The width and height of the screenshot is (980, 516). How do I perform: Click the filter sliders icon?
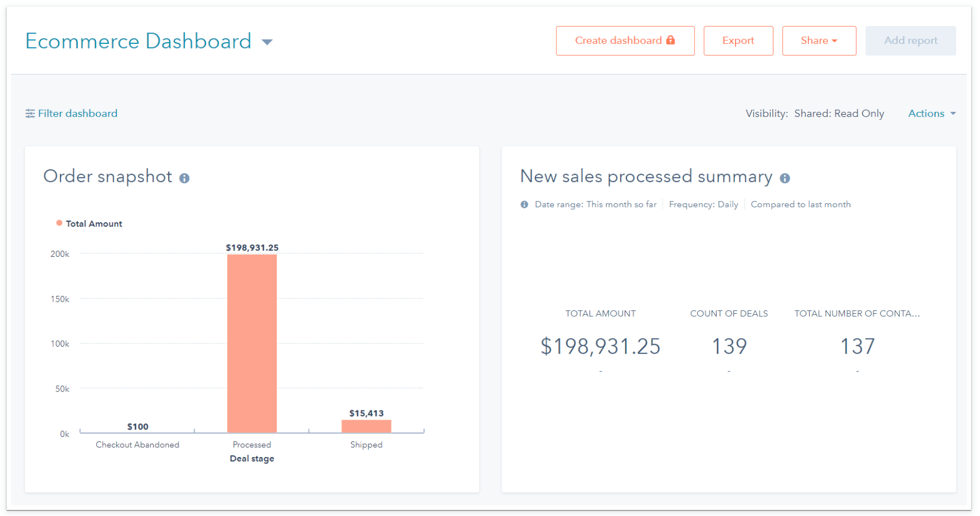click(30, 114)
